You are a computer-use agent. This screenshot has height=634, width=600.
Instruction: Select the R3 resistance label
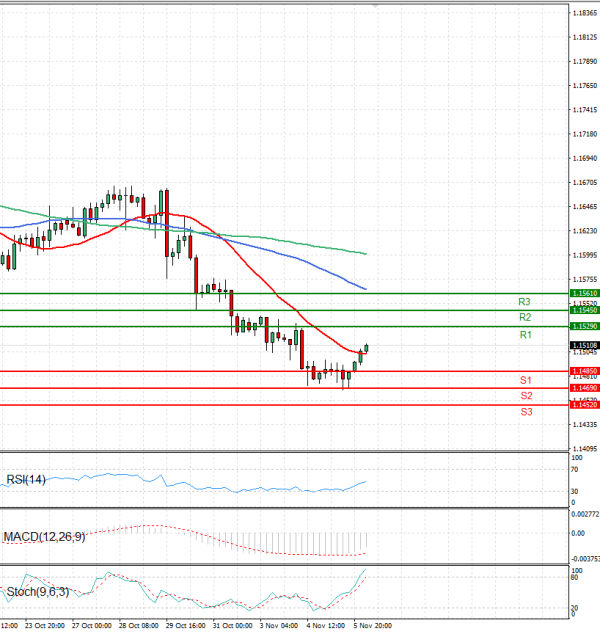524,301
